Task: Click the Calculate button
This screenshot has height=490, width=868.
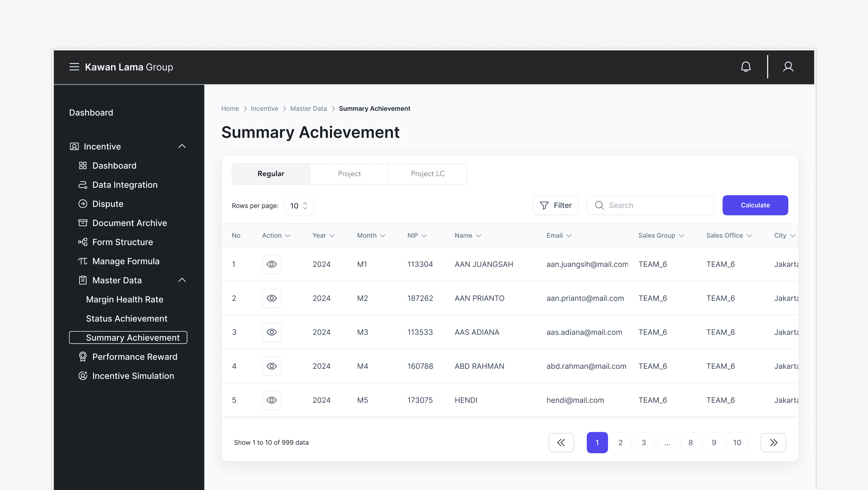Action: pyautogui.click(x=755, y=205)
